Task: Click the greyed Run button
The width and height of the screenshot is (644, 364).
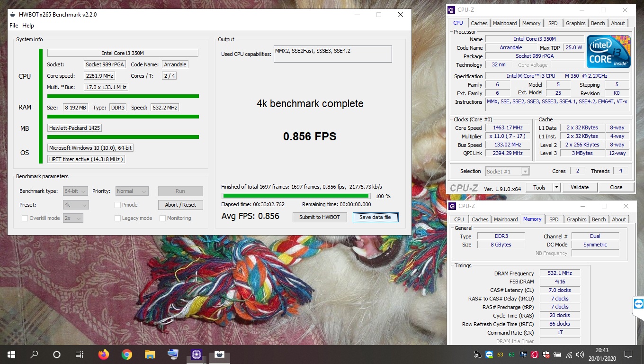Action: [180, 191]
